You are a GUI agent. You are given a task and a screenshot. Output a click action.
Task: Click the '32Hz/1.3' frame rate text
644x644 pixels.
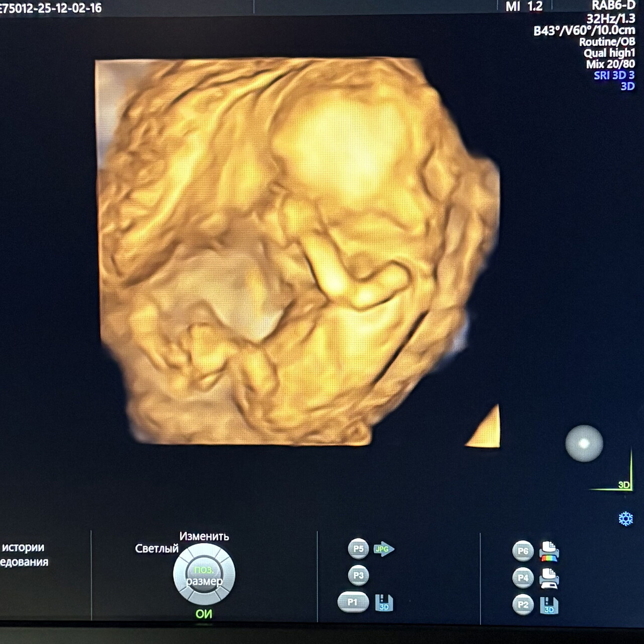point(610,19)
